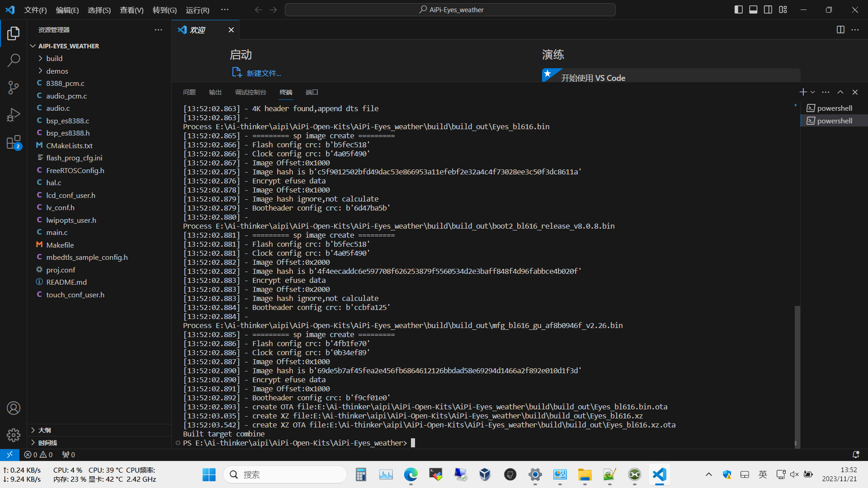The width and height of the screenshot is (868, 488).
Task: Close the terminal panel
Action: pos(855,92)
